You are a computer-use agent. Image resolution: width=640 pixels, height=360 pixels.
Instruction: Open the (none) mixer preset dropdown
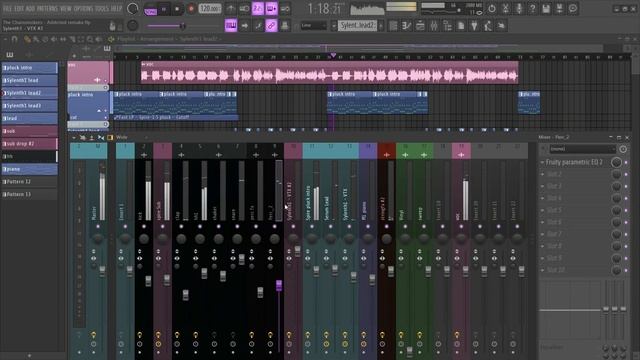click(582, 149)
